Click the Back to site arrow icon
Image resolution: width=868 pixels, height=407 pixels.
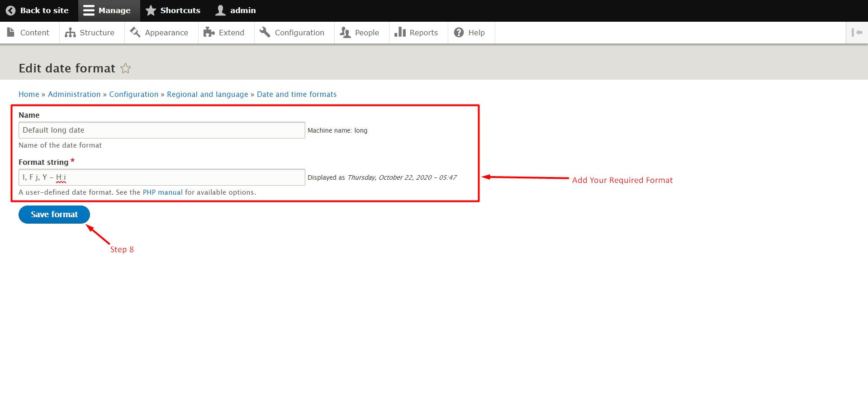(10, 10)
